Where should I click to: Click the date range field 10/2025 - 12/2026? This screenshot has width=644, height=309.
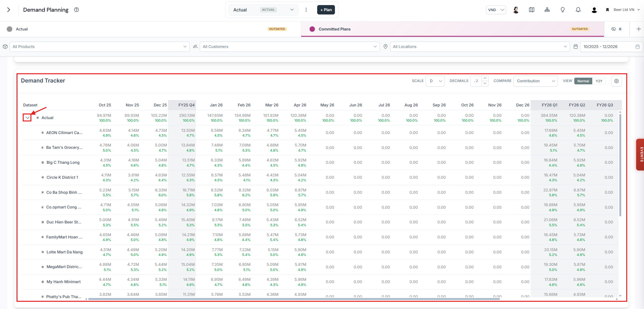pyautogui.click(x=611, y=46)
